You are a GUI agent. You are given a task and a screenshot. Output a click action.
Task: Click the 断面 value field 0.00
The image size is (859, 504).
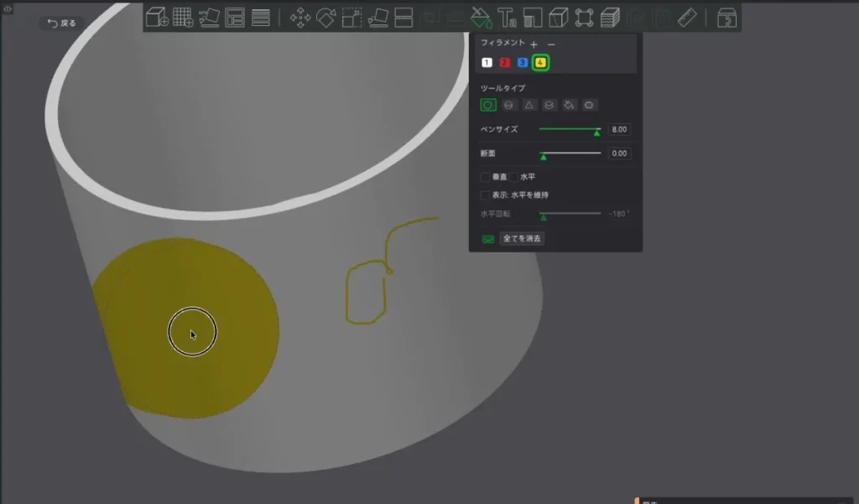[619, 153]
